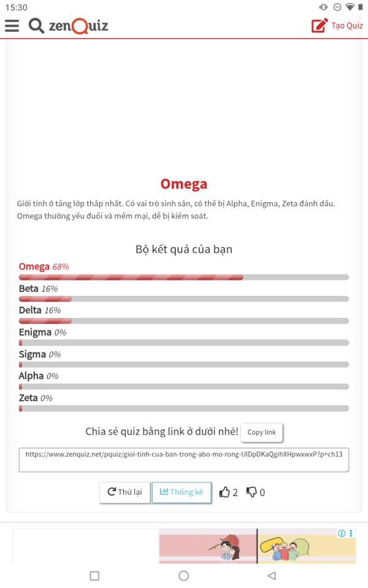Open Android recent apps square
The height and width of the screenshot is (588, 368).
coord(94,576)
